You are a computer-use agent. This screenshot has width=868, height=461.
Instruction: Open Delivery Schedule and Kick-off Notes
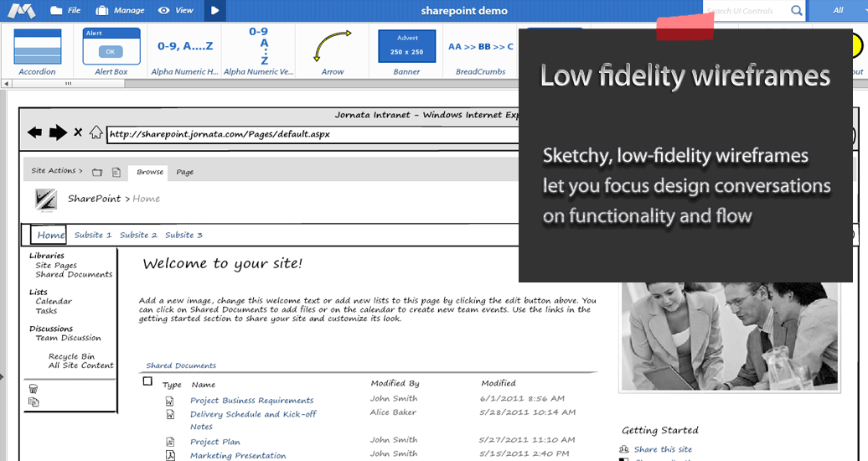pyautogui.click(x=253, y=420)
